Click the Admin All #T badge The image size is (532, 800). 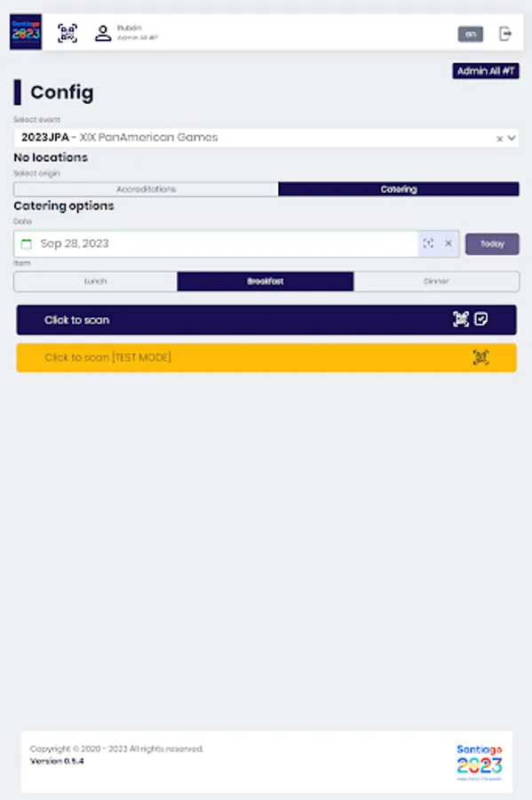click(485, 71)
